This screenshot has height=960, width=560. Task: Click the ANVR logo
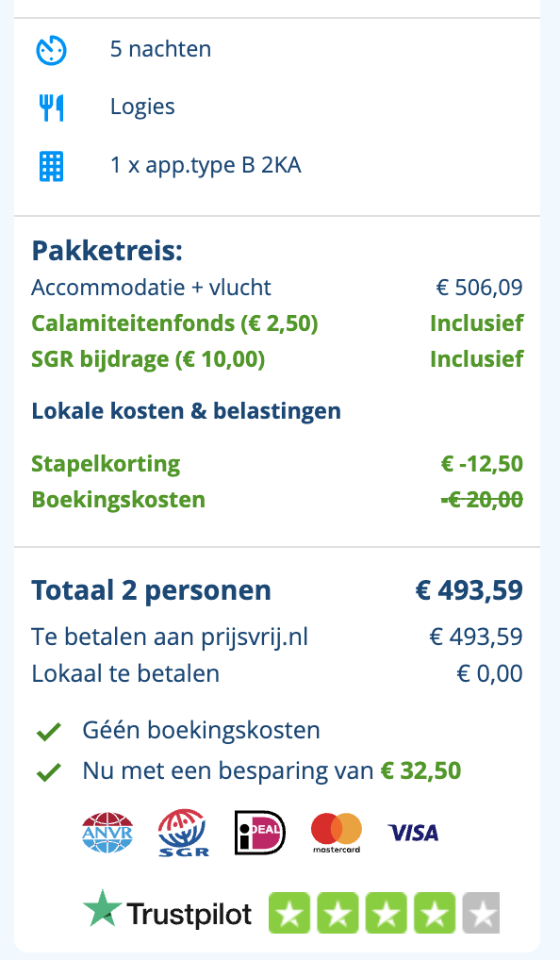pyautogui.click(x=107, y=833)
